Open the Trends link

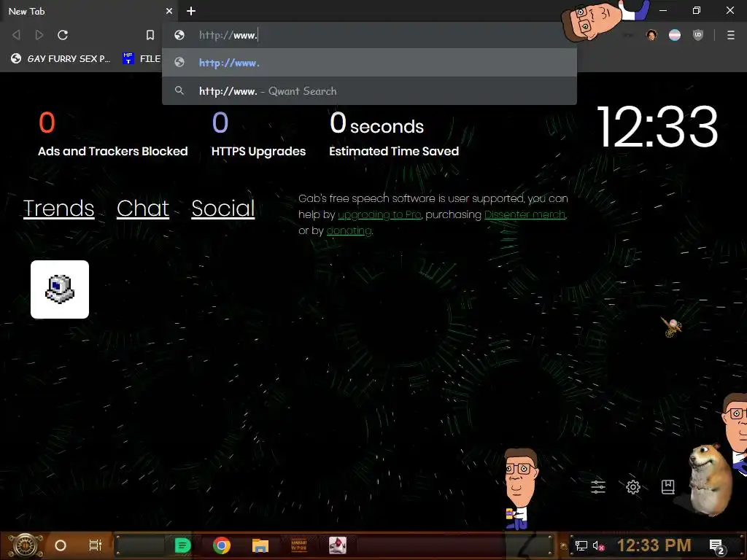tap(58, 208)
